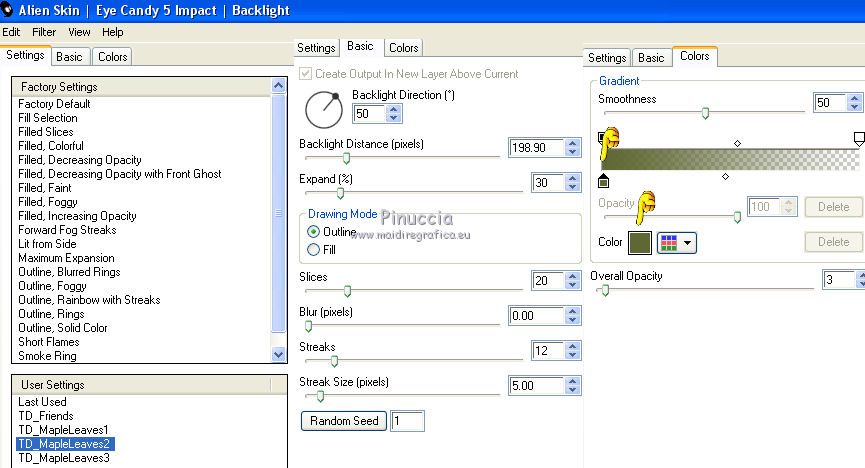Select the TD_MapleLeaves3 user setting
Screen dimensions: 865x468
coord(64,458)
